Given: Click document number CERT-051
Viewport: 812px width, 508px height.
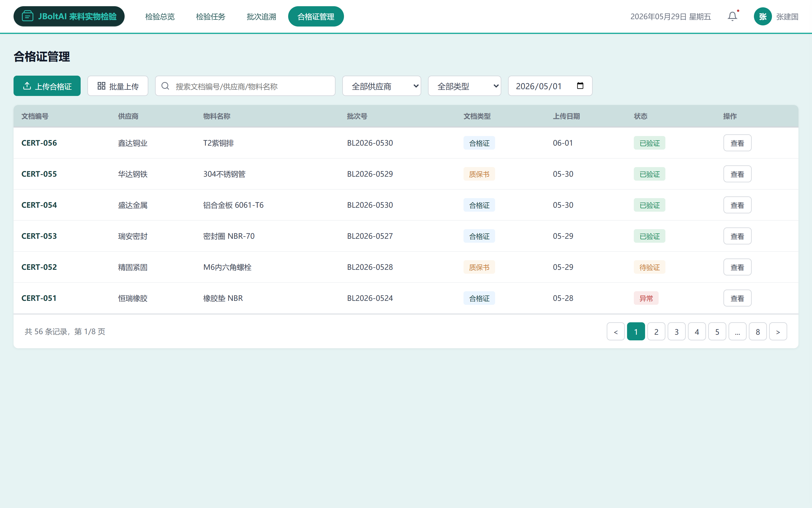Looking at the screenshot, I should (x=39, y=298).
